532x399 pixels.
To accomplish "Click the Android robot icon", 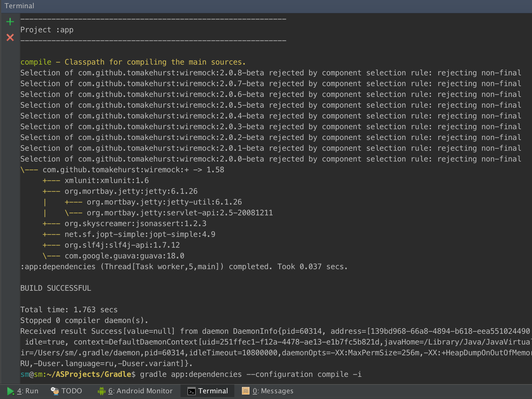I will pos(101,391).
